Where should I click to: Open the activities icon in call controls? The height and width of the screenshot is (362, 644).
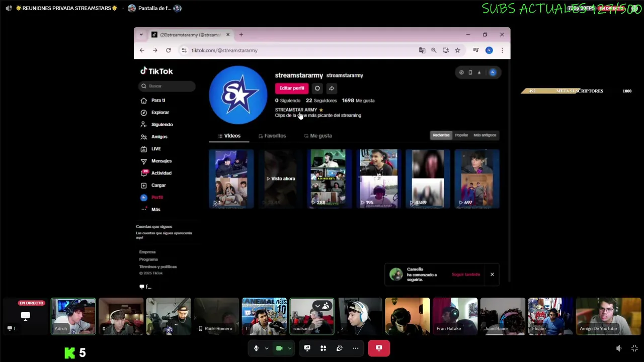(x=324, y=348)
